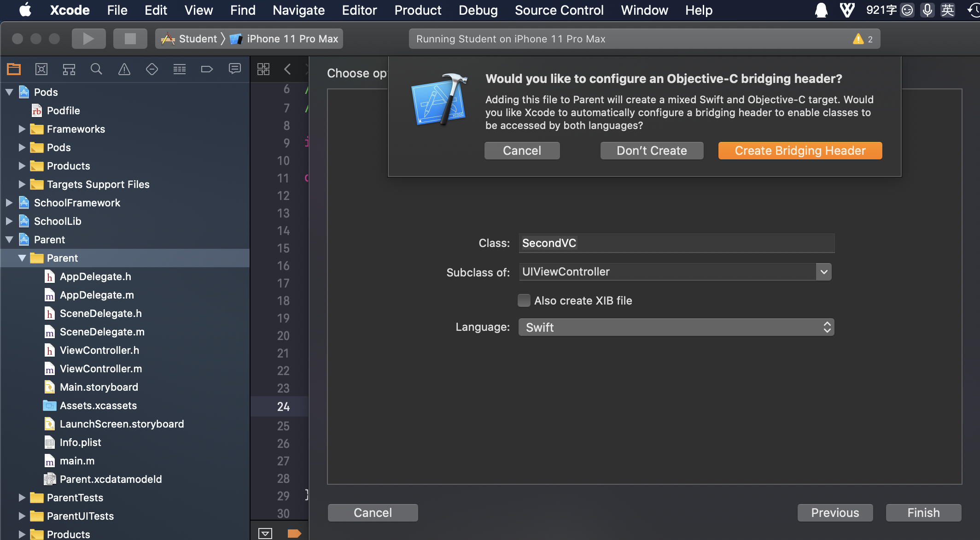The image size is (980, 540).
Task: Click Finish in the new file sheet
Action: [x=923, y=513]
